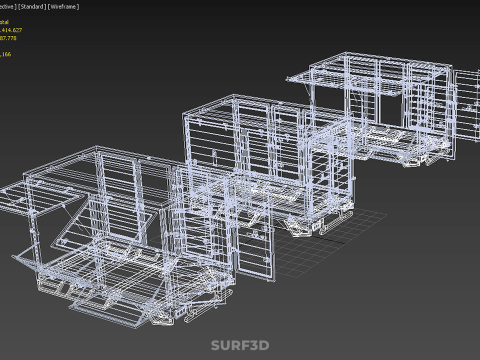Open the [Standard] viewport shading menu
The image size is (480, 360).
[32, 7]
